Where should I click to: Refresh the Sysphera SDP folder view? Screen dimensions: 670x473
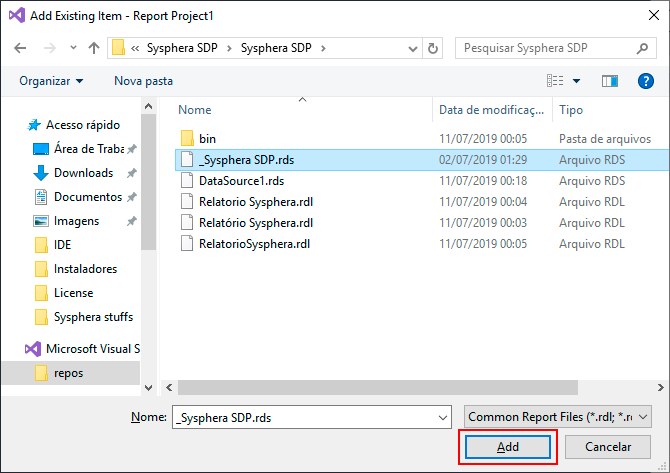[432, 48]
